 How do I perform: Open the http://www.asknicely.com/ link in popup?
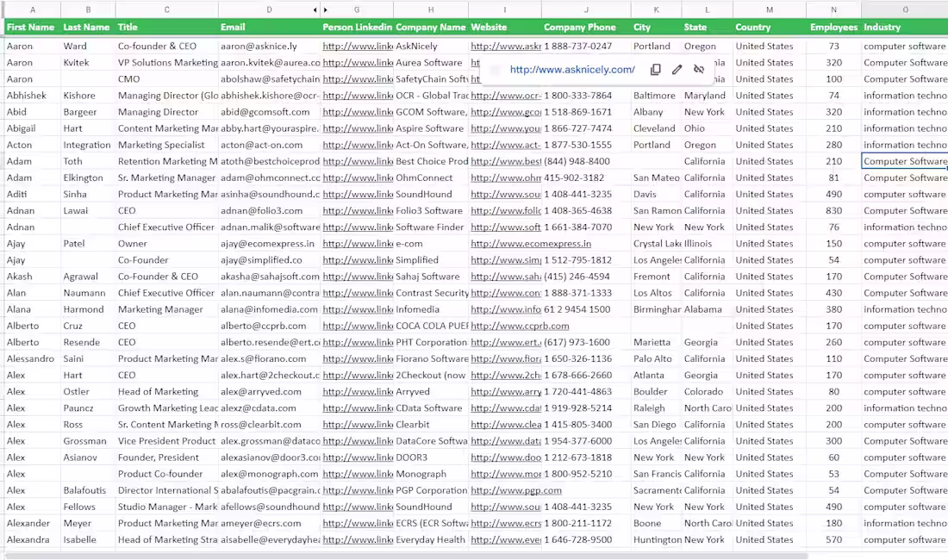pos(572,70)
